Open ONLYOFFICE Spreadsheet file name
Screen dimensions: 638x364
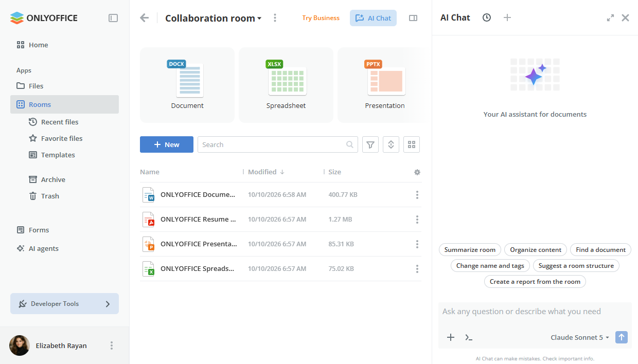tap(198, 269)
